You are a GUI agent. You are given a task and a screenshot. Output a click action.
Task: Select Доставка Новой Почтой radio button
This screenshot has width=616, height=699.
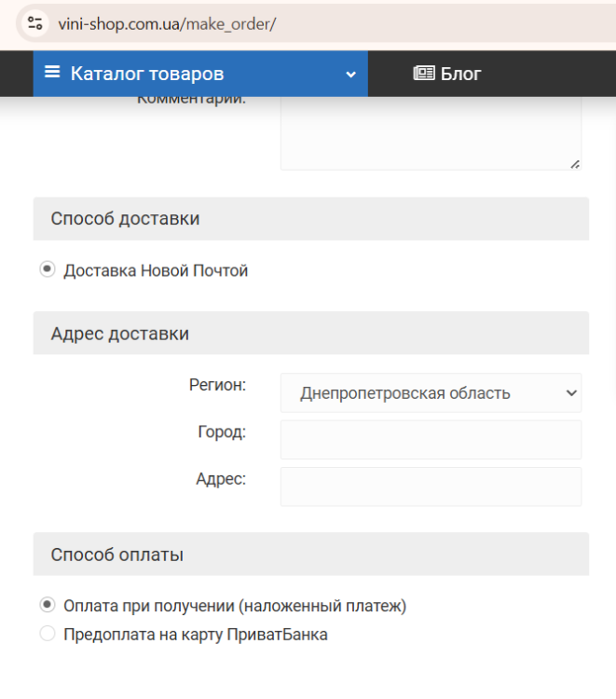pos(47,270)
